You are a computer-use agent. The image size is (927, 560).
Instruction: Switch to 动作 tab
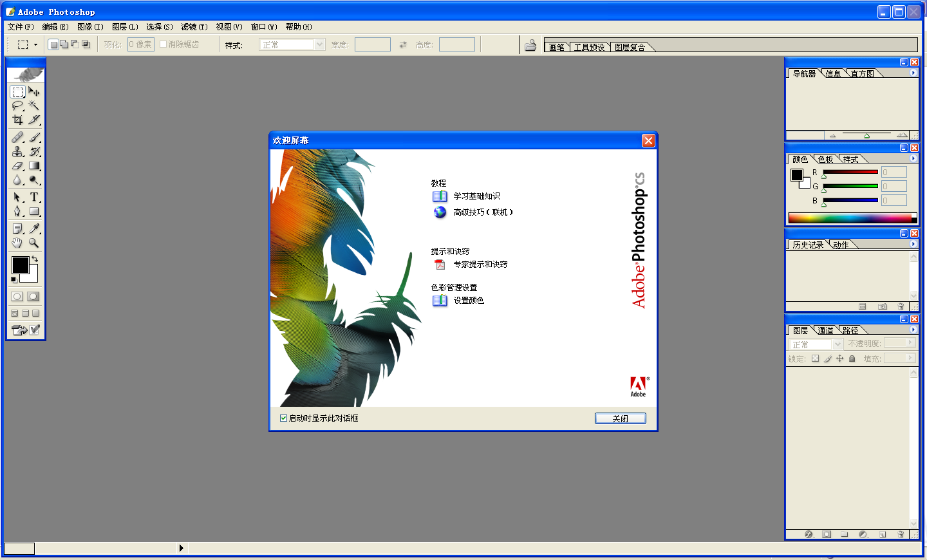pyautogui.click(x=841, y=245)
